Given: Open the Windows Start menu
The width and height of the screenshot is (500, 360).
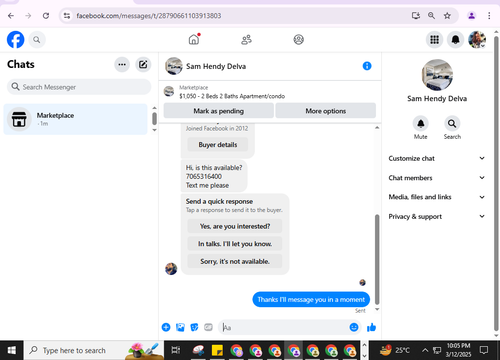Looking at the screenshot, I should [12, 350].
